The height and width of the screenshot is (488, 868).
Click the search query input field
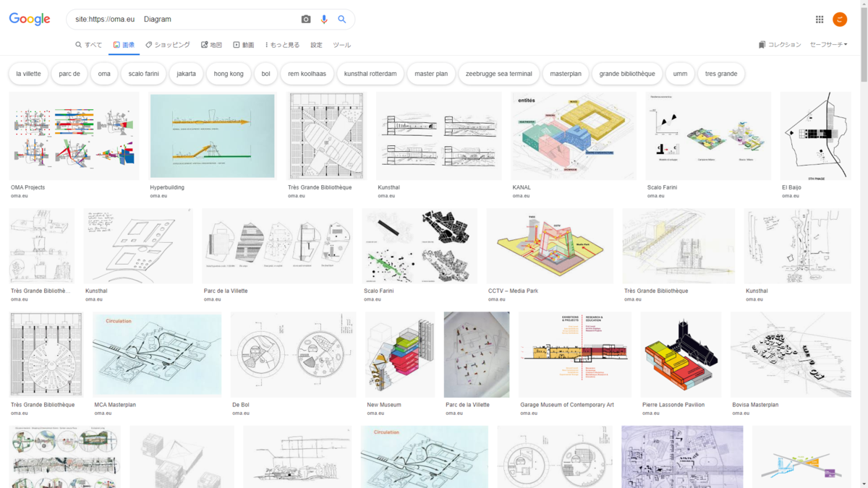184,20
